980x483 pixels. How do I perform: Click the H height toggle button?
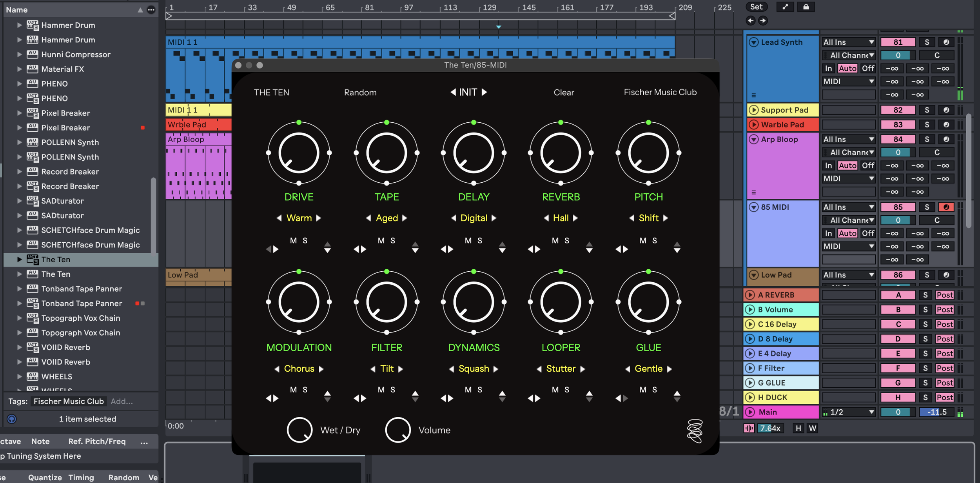point(798,428)
